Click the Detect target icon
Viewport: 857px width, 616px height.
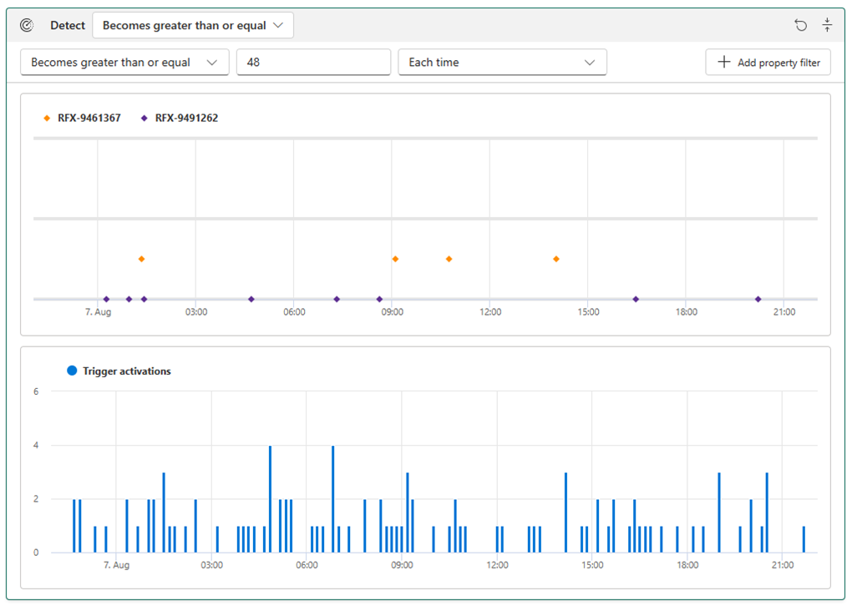27,25
